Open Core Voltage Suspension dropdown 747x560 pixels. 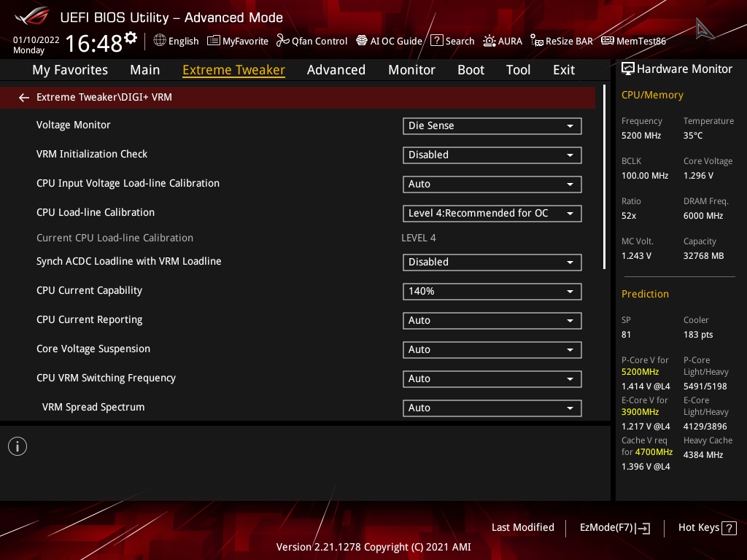click(x=492, y=349)
